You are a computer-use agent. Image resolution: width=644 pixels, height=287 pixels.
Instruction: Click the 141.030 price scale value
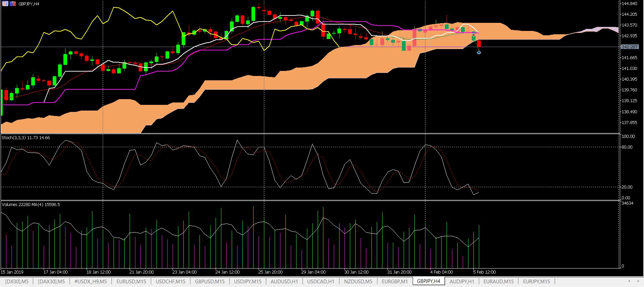pos(629,69)
